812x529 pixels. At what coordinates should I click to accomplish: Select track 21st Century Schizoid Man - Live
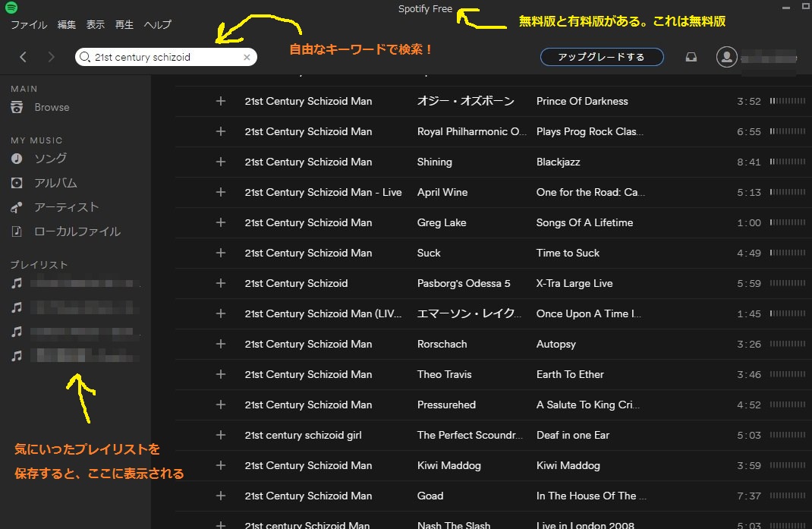coord(323,192)
